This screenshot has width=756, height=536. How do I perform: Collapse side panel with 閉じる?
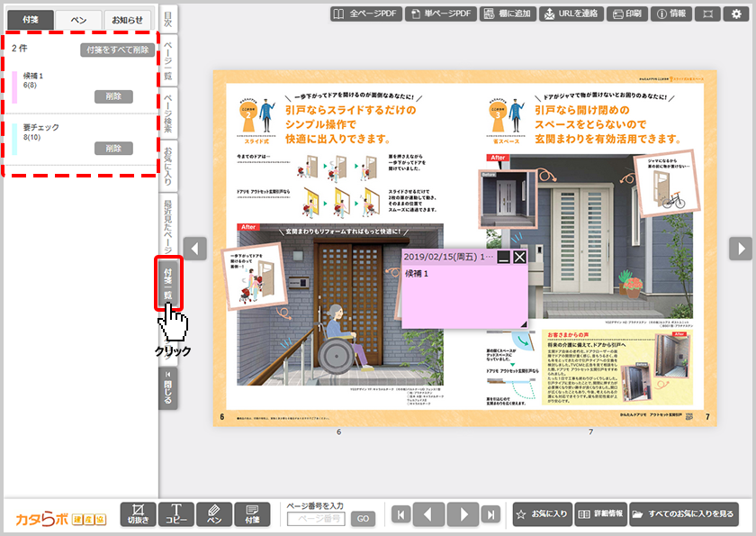click(168, 388)
